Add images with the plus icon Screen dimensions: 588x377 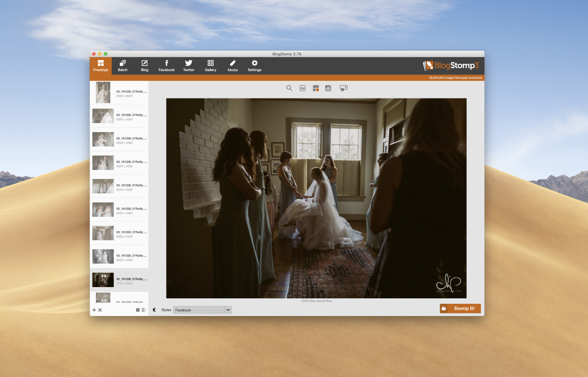coord(94,310)
